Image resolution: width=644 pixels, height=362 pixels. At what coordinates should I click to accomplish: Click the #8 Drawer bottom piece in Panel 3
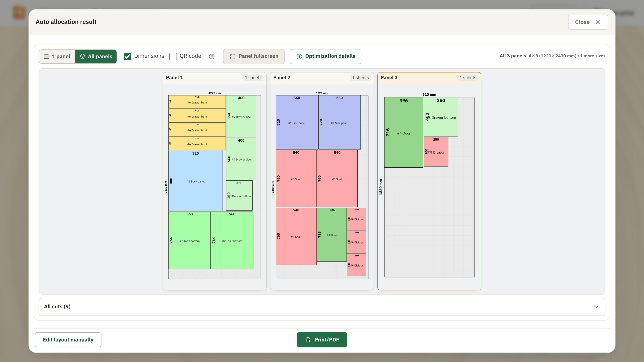441,117
